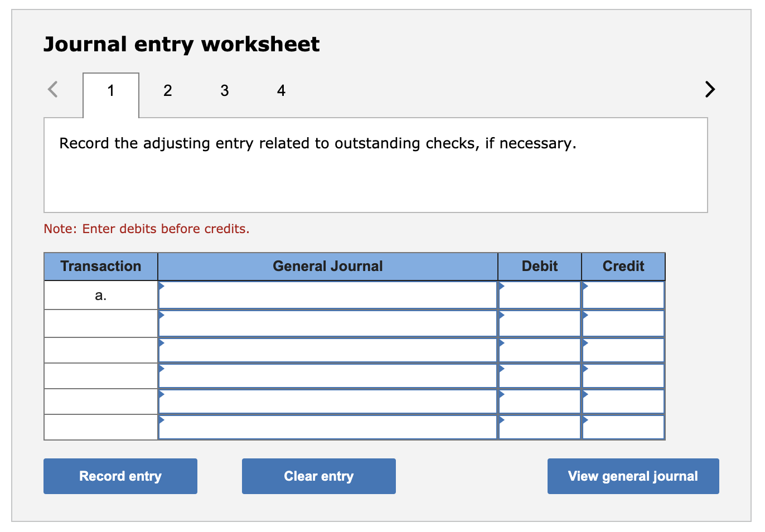Open the Credit field selector in row one

click(586, 286)
